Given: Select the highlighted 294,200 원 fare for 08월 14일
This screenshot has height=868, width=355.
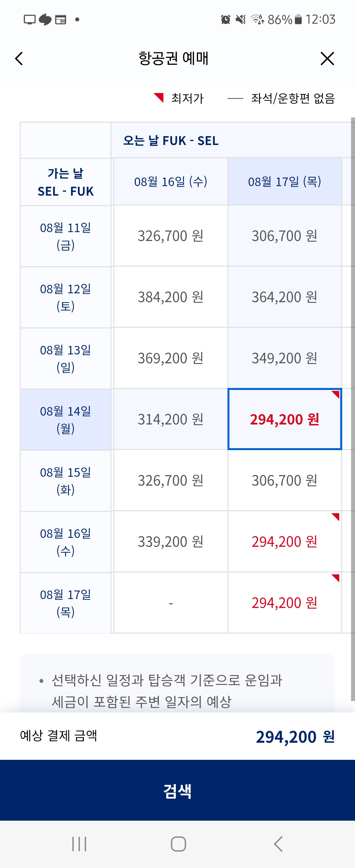Looking at the screenshot, I should (x=285, y=420).
